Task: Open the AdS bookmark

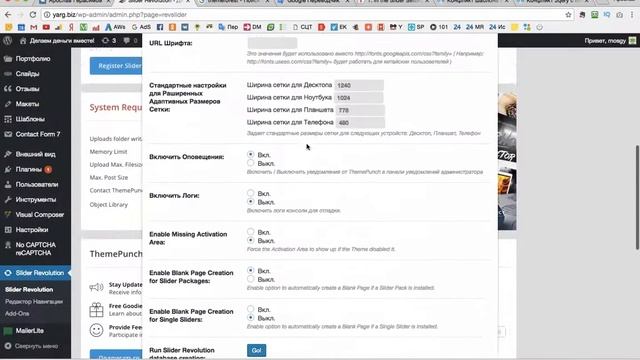Action: click(141, 27)
